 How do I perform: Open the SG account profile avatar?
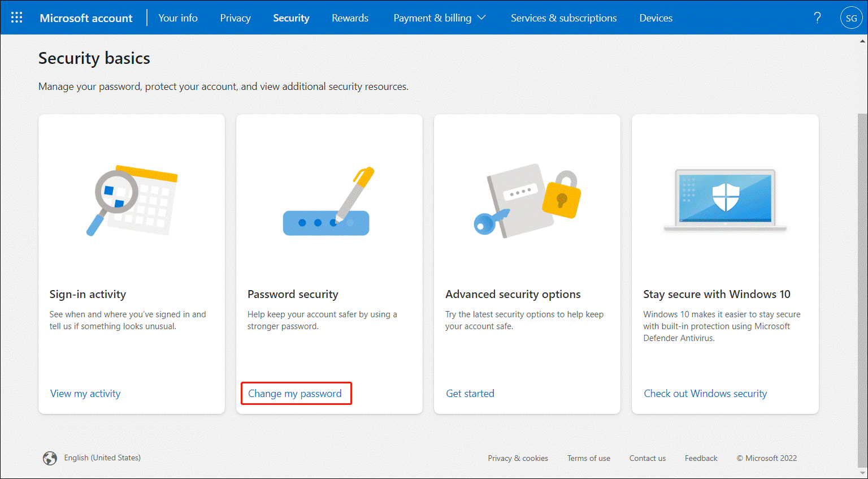pyautogui.click(x=852, y=18)
